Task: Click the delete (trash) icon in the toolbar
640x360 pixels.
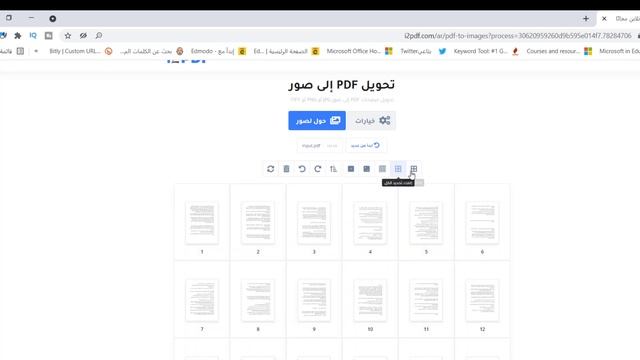Action: tap(286, 169)
